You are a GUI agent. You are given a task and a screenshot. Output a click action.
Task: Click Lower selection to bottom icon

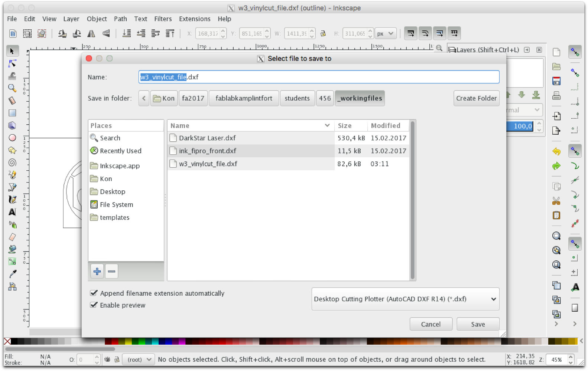click(x=127, y=34)
